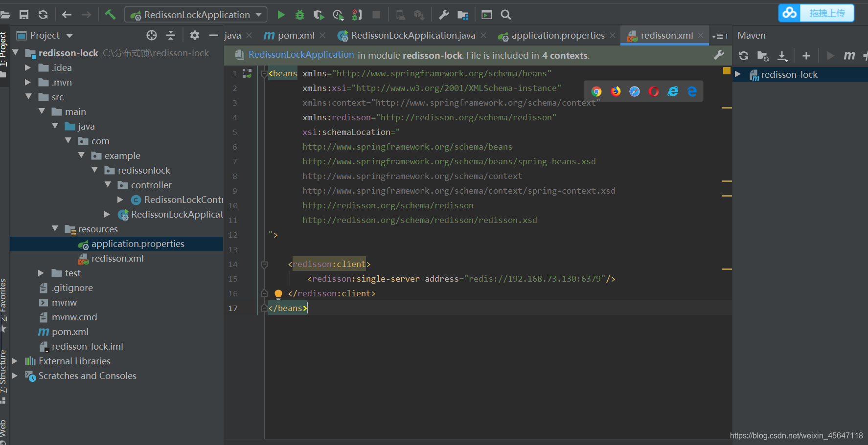
Task: Add Maven project with plus icon
Action: (x=806, y=56)
